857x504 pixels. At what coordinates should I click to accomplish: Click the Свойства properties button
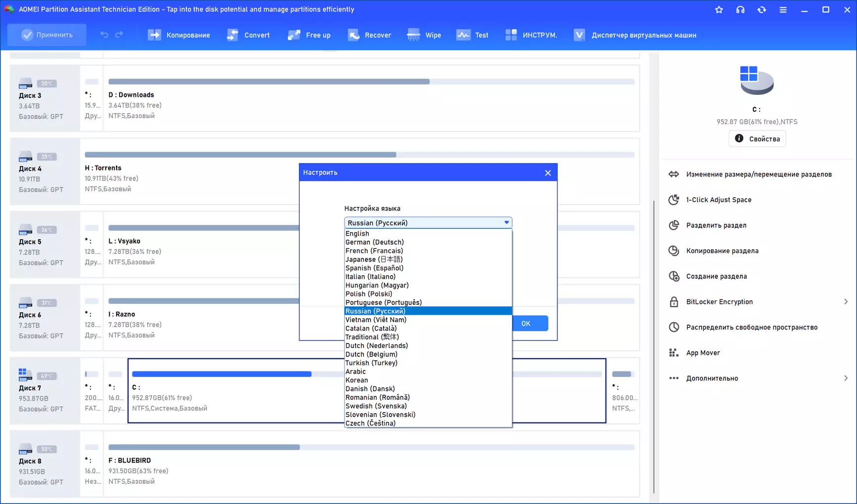(x=757, y=139)
